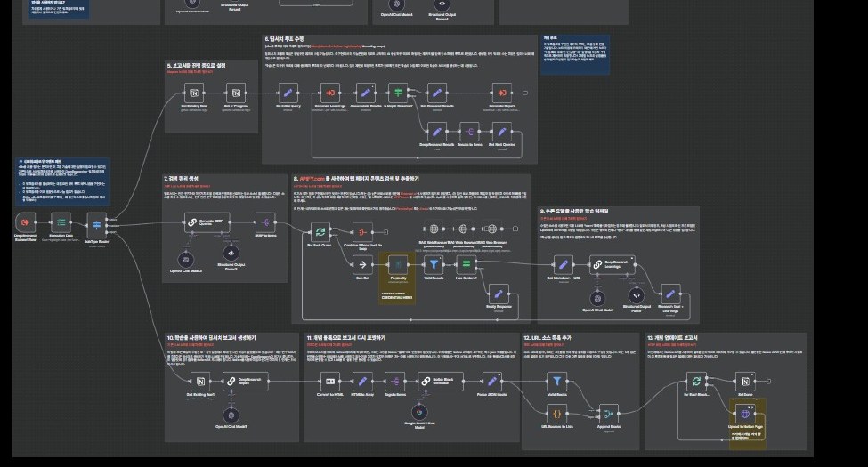The width and height of the screenshot is (868, 467).
Task: Select the URL Sources to Lists code node
Action: [x=557, y=414]
